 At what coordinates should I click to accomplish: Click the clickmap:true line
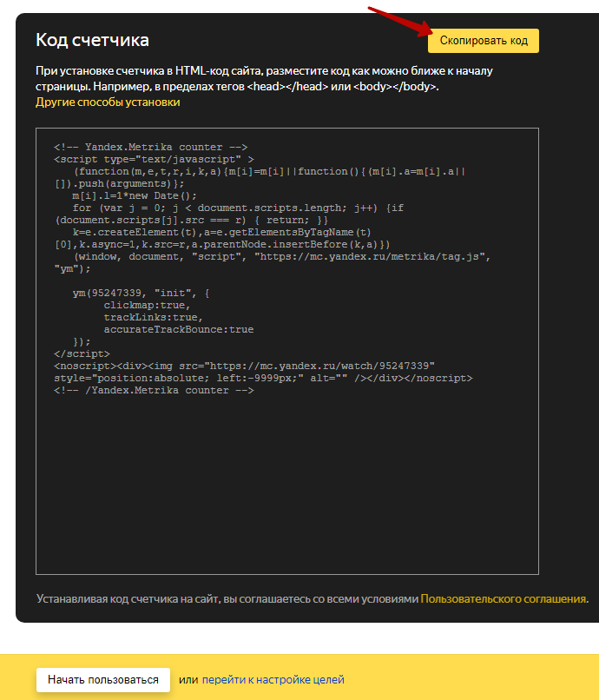148,305
